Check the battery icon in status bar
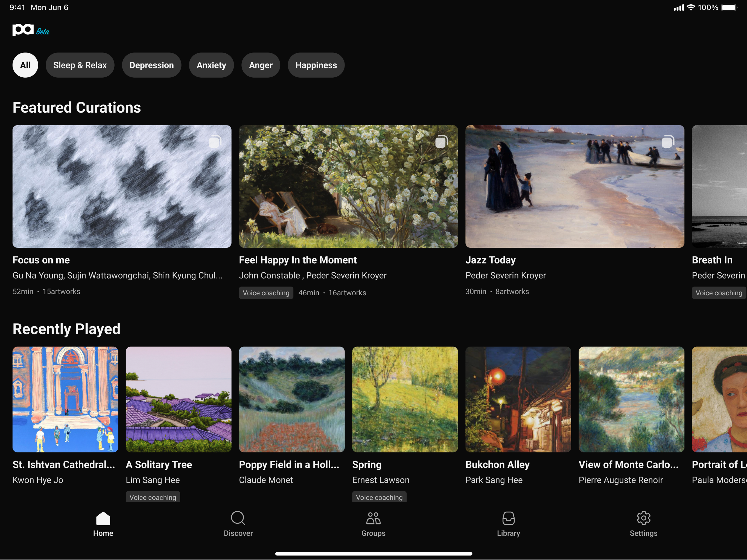 pyautogui.click(x=729, y=7)
